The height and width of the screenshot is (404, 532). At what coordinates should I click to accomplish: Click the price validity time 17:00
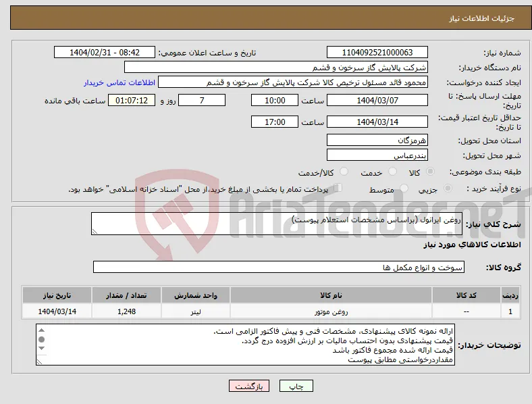[x=275, y=122]
